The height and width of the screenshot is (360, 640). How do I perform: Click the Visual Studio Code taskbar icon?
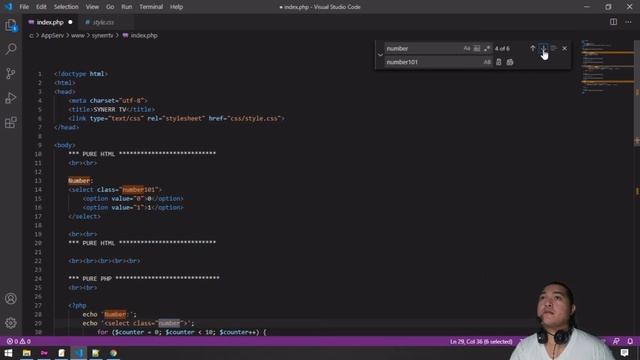(78, 353)
